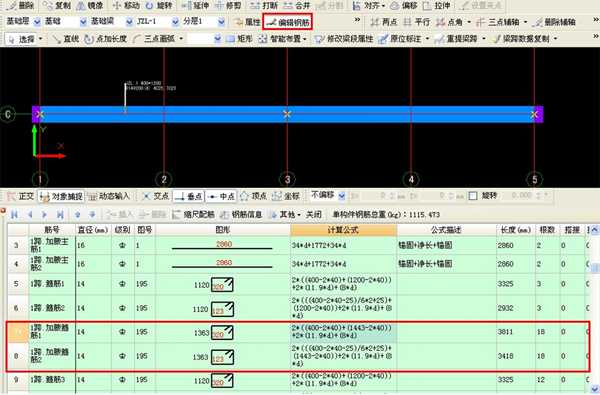Click axis bubble 3 in drawing
Image resolution: width=600 pixels, height=395 pixels.
pos(287,179)
